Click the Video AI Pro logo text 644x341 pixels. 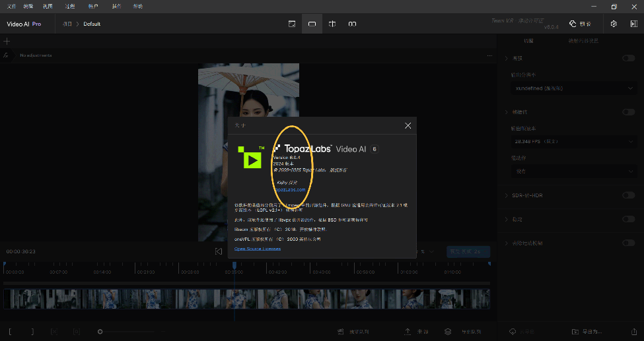click(24, 24)
